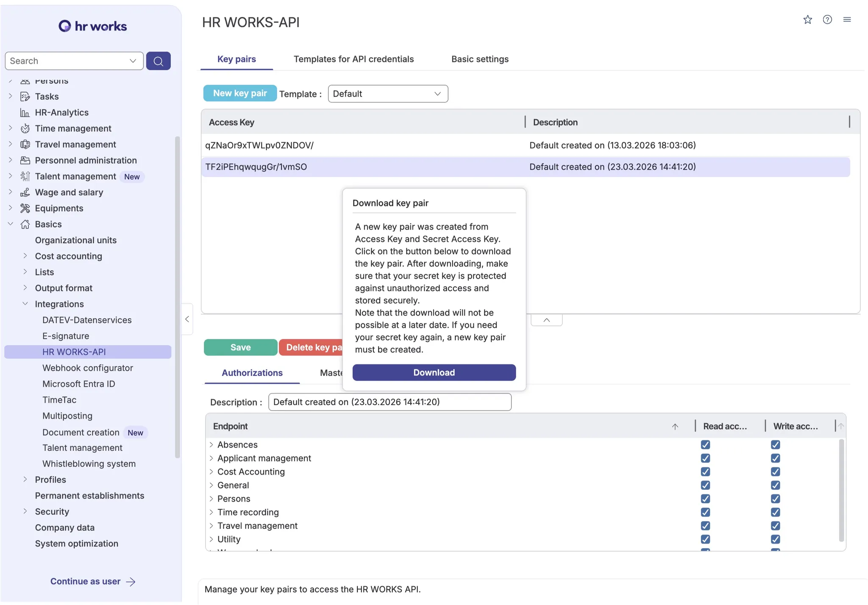This screenshot has height=605, width=868.
Task: Click the Equipments tools icon
Action: (x=25, y=208)
